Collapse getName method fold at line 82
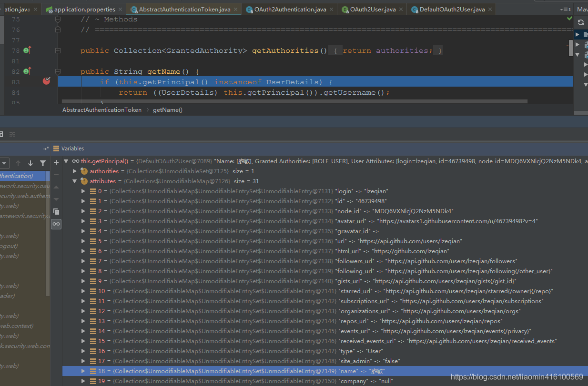The width and height of the screenshot is (588, 386). click(58, 71)
